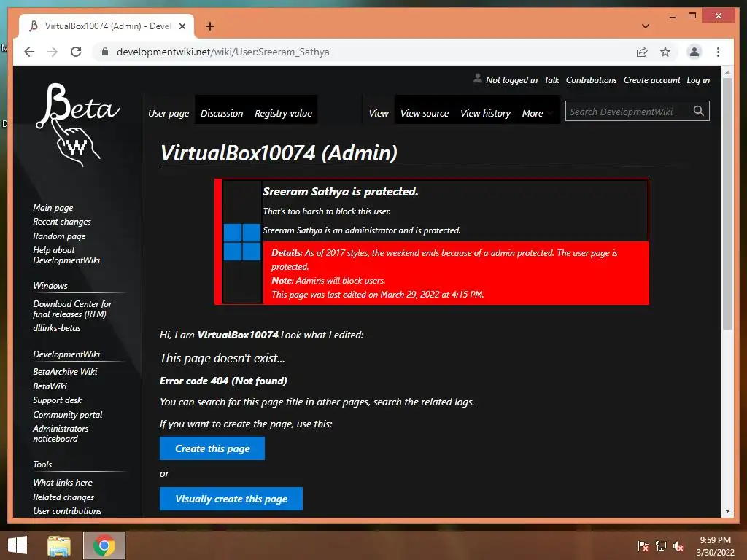Select the View tab
The width and height of the screenshot is (747, 560).
pyautogui.click(x=379, y=113)
